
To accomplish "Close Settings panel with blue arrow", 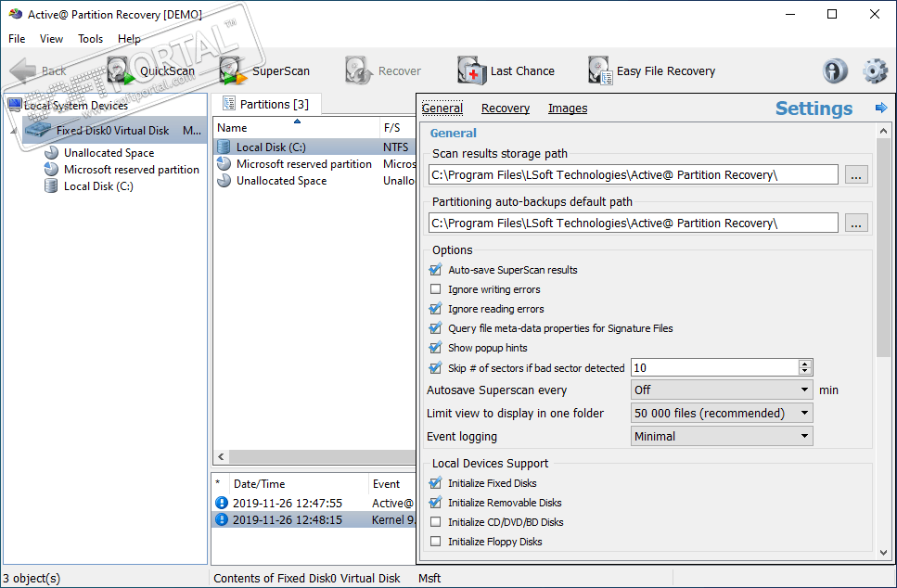I will (x=881, y=108).
